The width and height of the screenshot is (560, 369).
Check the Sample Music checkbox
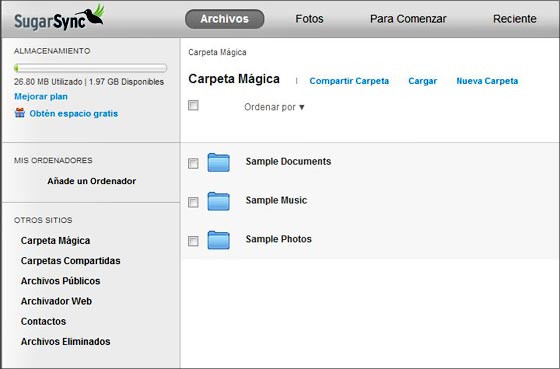[193, 202]
